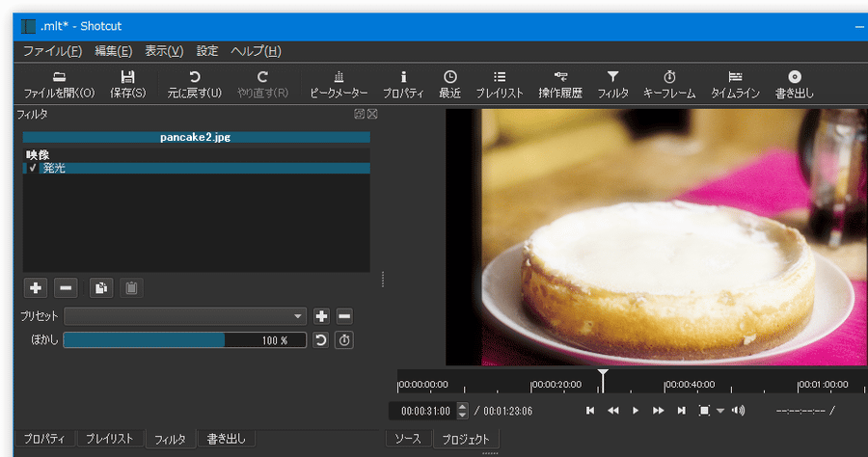Uncheck the 発光 filter checkbox
Screen dimensions: 868x457
pyautogui.click(x=33, y=168)
